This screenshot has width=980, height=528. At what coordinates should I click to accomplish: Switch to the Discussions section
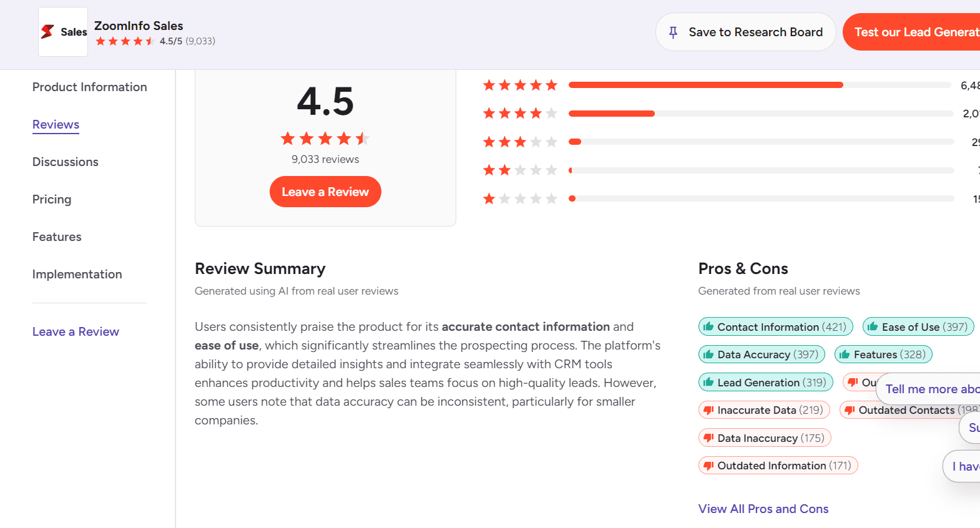65,162
